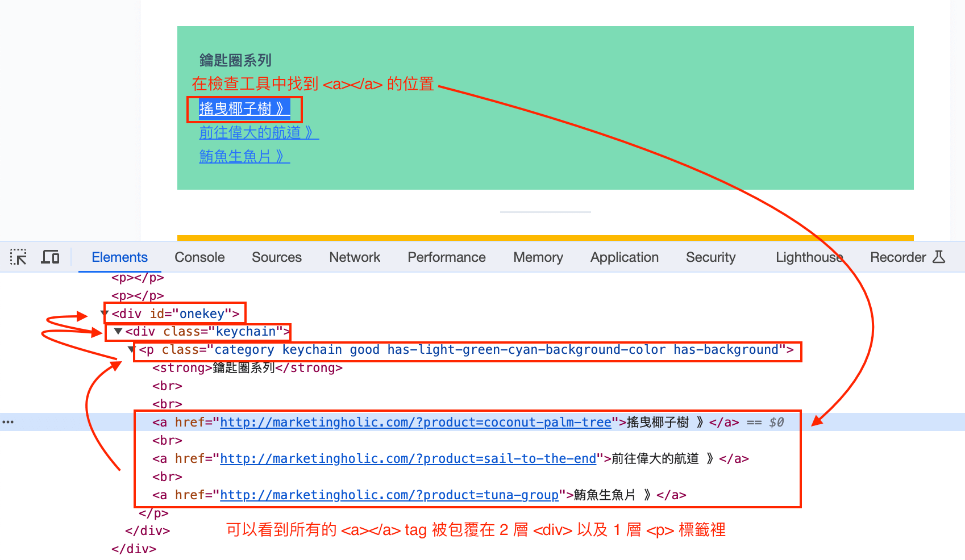
Task: Switch to the Performance tab
Action: coord(447,257)
